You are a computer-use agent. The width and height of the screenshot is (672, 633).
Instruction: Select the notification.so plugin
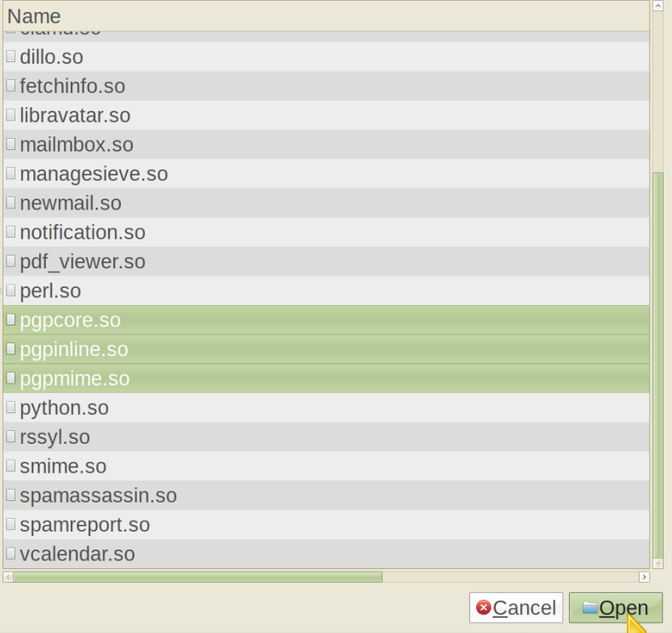coord(83,233)
